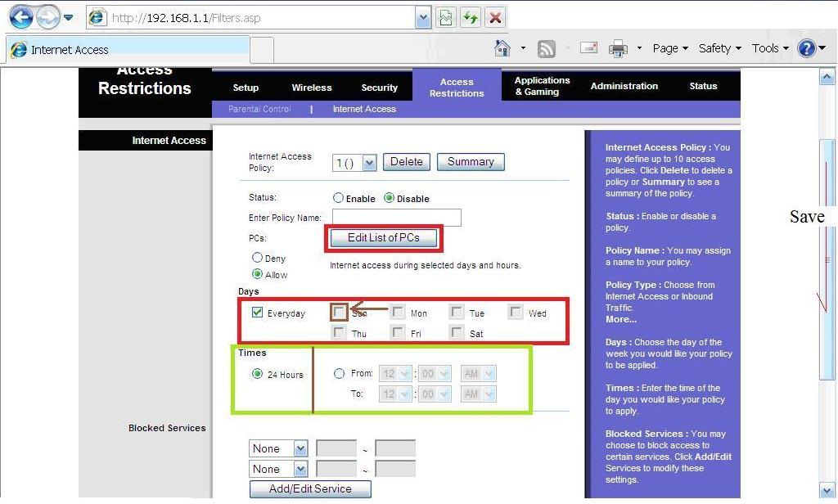Open the RSS feeds icon
Screen dimensions: 838x504
pos(546,48)
